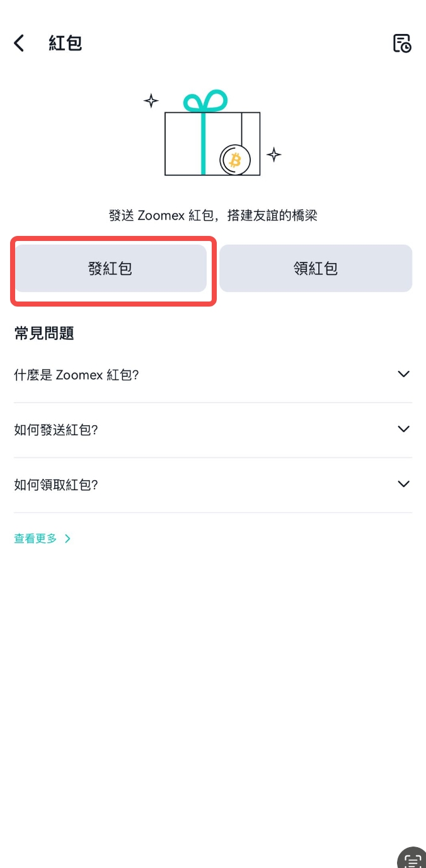Tap the teal ribbon bow on the gift
The width and height of the screenshot is (426, 868).
click(205, 102)
